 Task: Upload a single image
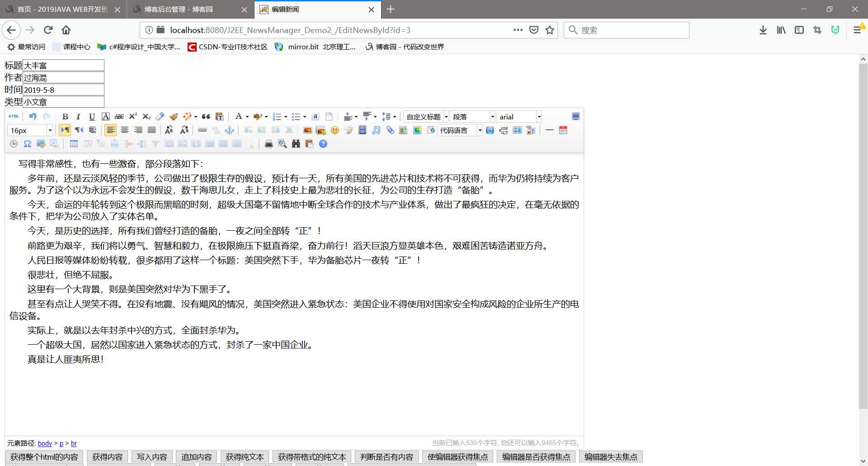[x=307, y=130]
